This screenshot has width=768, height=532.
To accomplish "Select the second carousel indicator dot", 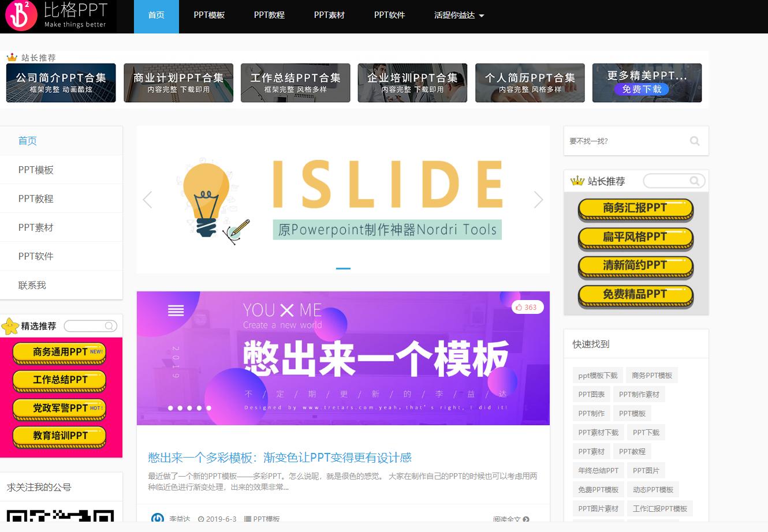I will [x=181, y=407].
